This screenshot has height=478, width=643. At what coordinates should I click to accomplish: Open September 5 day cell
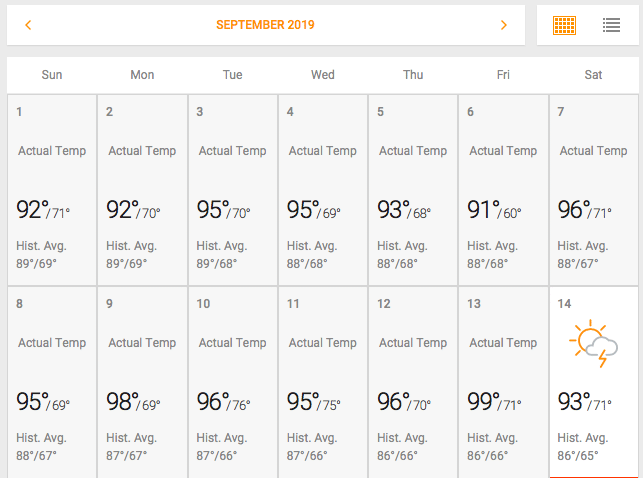point(413,190)
